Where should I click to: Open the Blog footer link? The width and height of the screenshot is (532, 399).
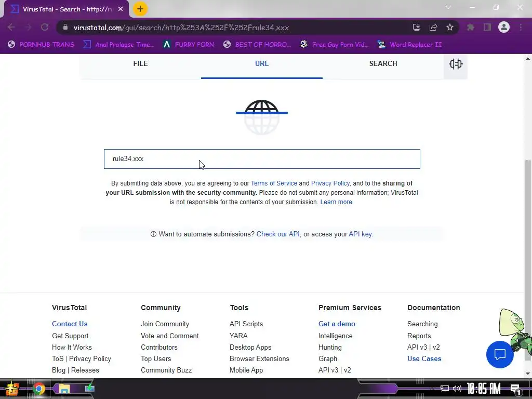[58, 370]
